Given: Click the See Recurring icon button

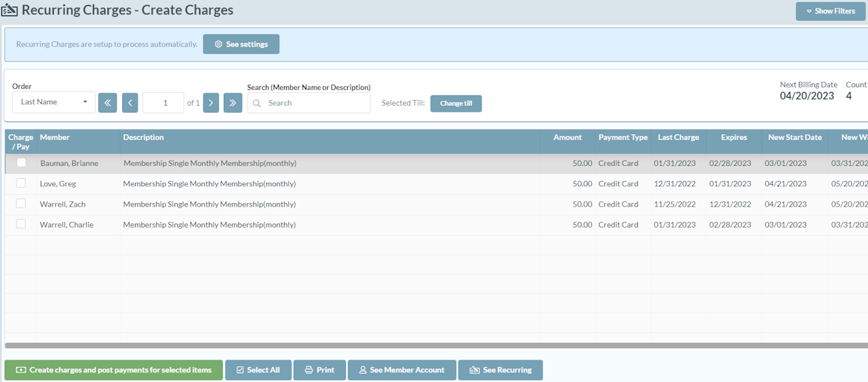Looking at the screenshot, I should 475,370.
